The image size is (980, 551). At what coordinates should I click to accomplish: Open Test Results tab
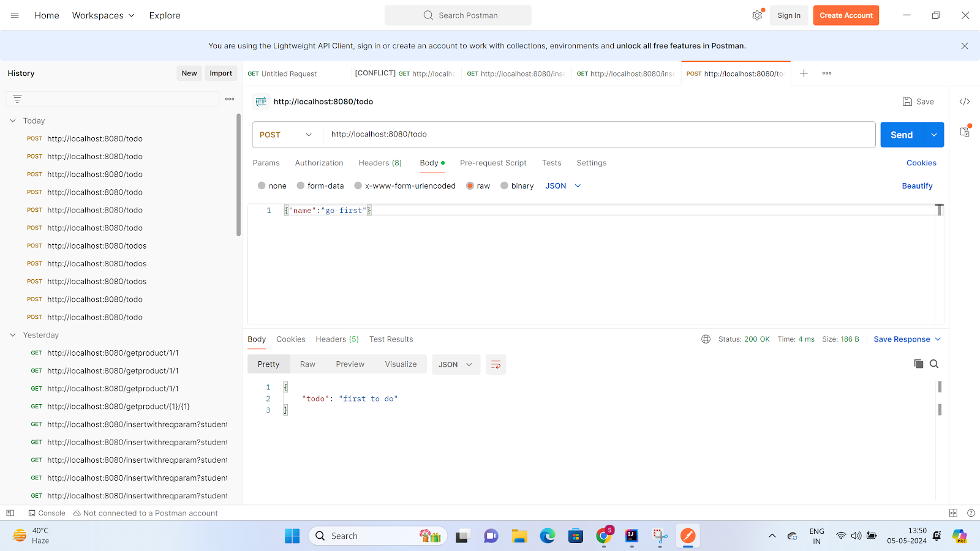(391, 339)
